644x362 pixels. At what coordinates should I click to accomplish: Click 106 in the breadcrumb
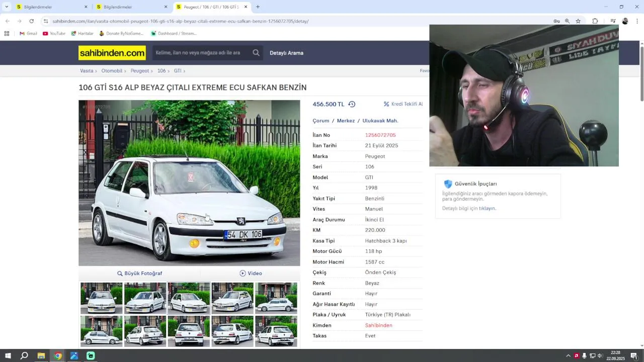click(x=162, y=71)
